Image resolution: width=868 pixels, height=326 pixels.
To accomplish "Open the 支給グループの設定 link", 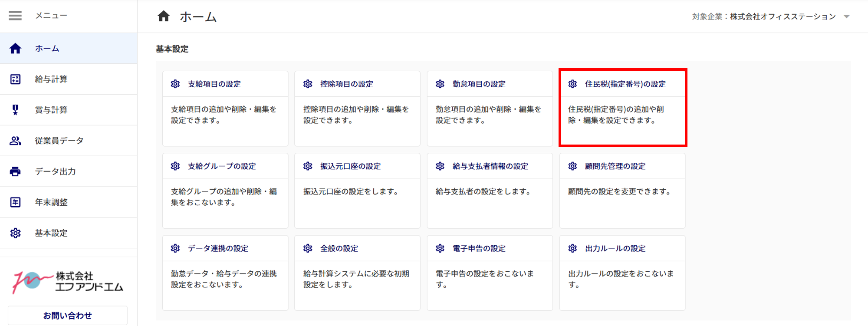I will [x=222, y=166].
